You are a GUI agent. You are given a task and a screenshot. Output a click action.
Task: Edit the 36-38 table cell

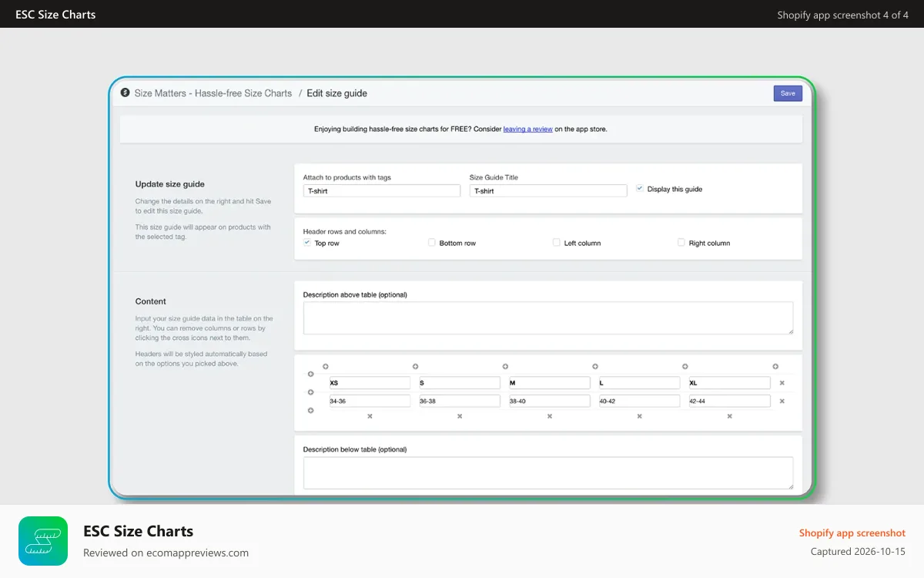pyautogui.click(x=460, y=401)
